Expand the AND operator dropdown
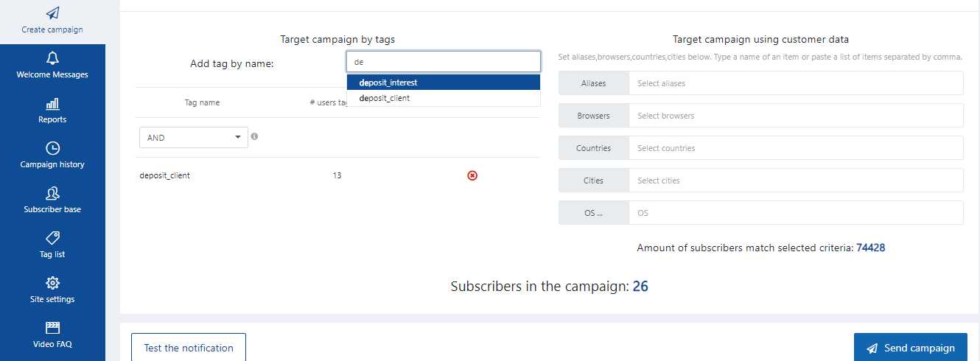Screen dimensions: 980x361 [x=194, y=137]
